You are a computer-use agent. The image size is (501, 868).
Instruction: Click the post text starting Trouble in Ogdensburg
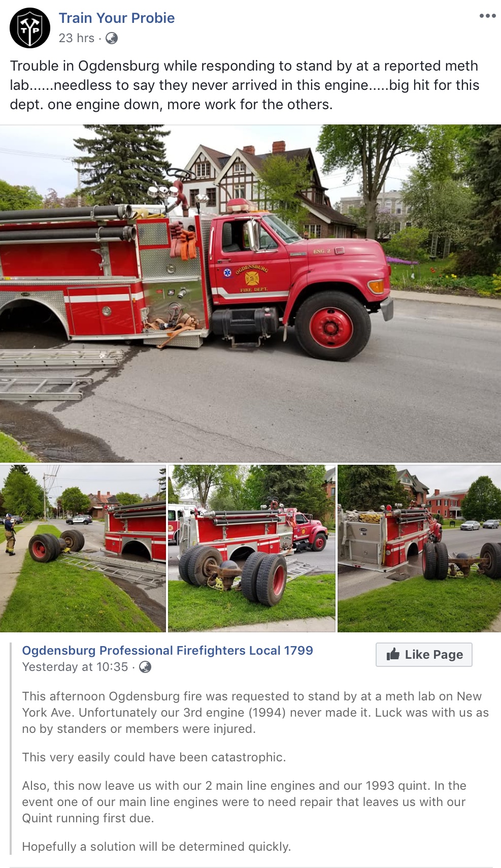[x=245, y=85]
